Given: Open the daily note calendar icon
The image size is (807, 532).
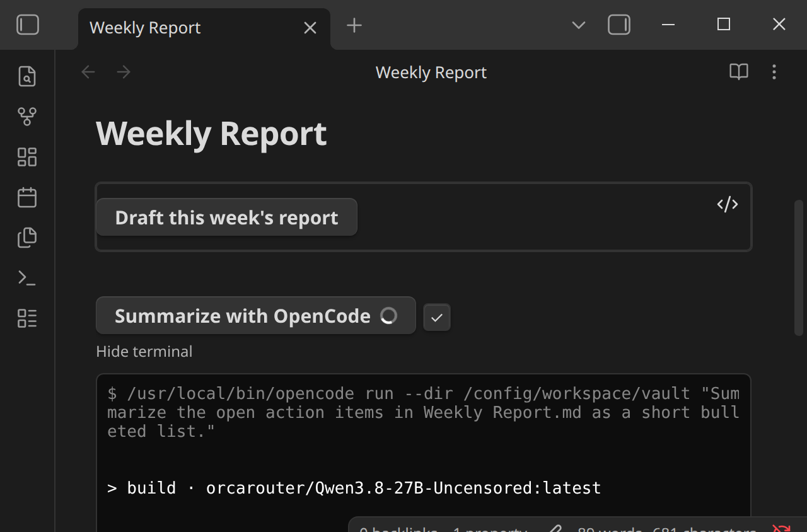Looking at the screenshot, I should click(27, 197).
